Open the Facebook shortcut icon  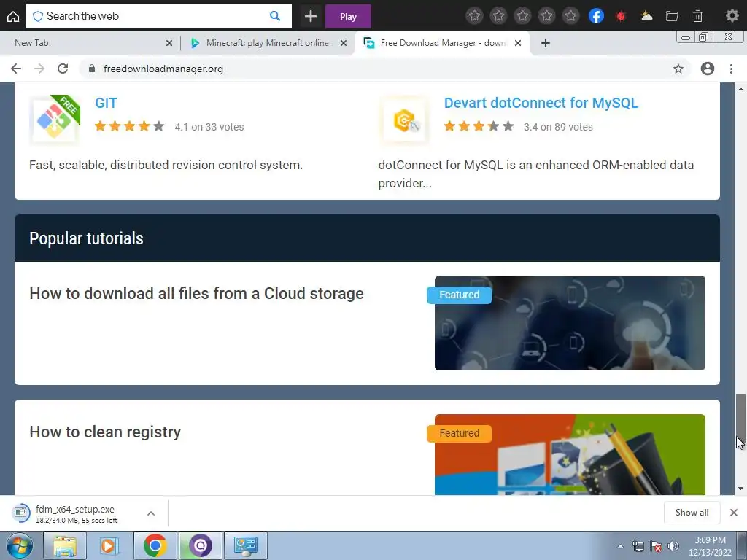point(596,16)
